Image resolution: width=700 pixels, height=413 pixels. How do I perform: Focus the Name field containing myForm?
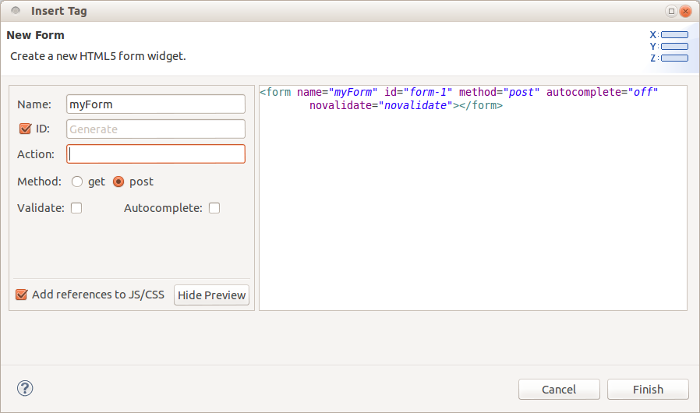156,104
